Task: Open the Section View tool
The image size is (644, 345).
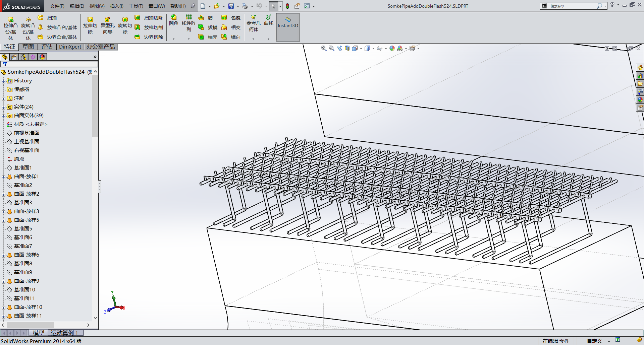Action: pos(347,49)
